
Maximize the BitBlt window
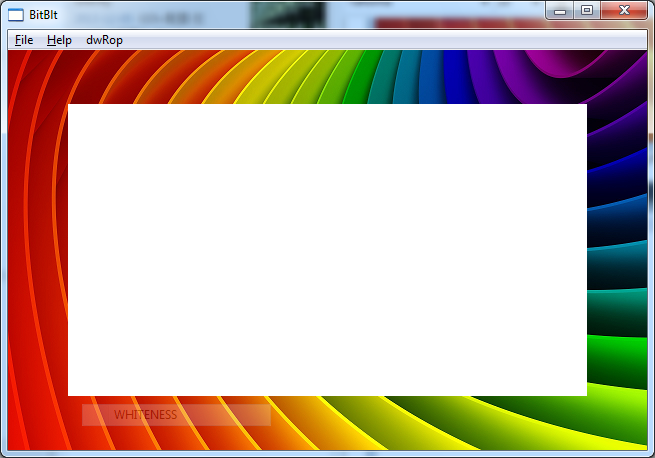587,11
